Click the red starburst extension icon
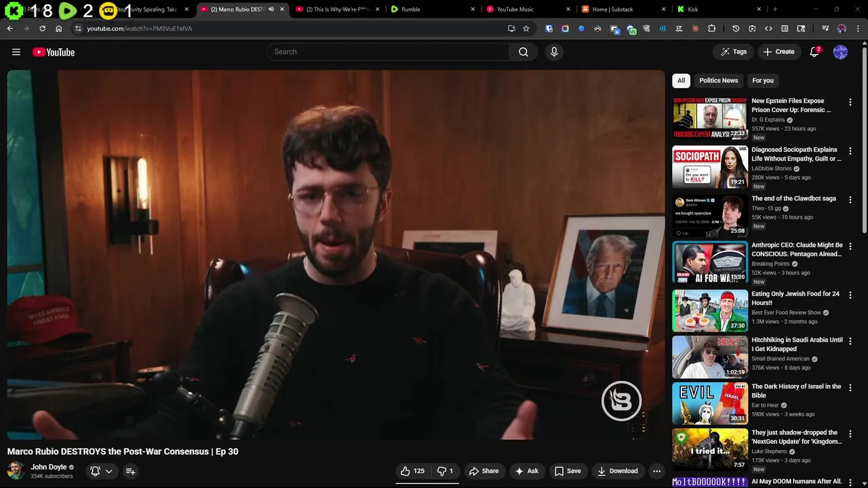Screen dimensions: 868x488 695,28
